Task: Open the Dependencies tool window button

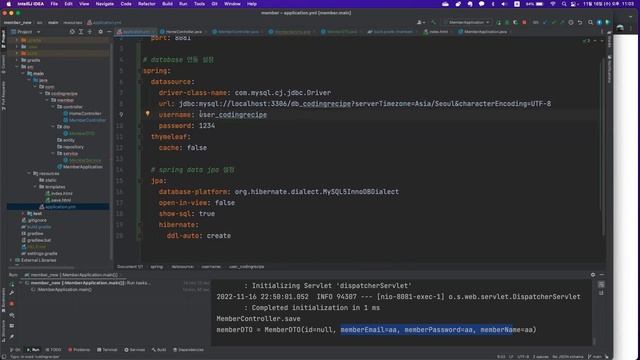Action: (x=189, y=350)
